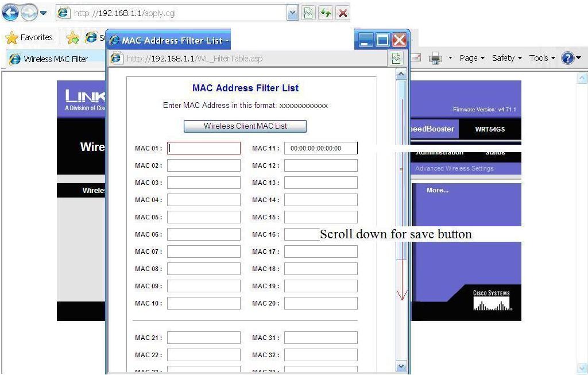Image resolution: width=588 pixels, height=375 pixels.
Task: Click the popup scrollbar down arrow
Action: [401, 366]
